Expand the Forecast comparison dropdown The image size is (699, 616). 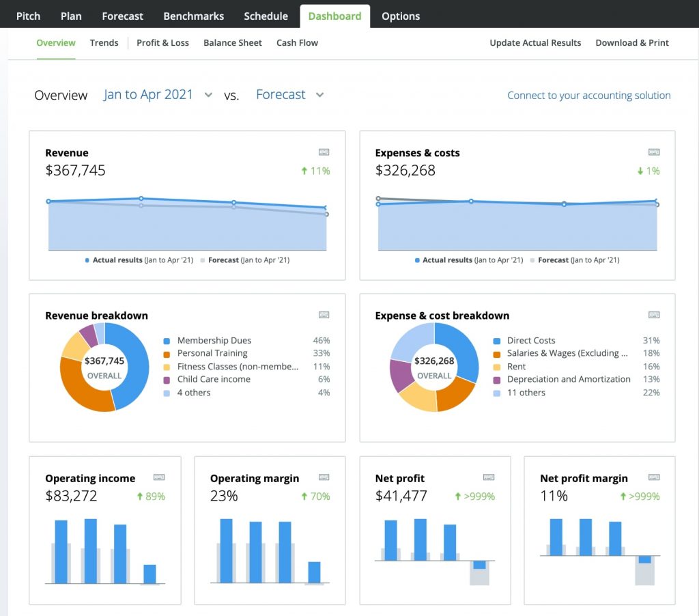pos(289,94)
